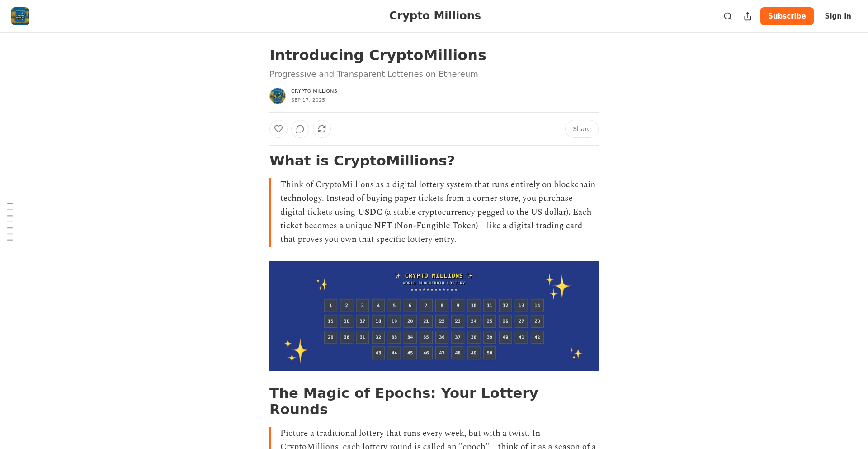Restack the post with circular arrows icon
The width and height of the screenshot is (868, 449).
pyautogui.click(x=322, y=129)
